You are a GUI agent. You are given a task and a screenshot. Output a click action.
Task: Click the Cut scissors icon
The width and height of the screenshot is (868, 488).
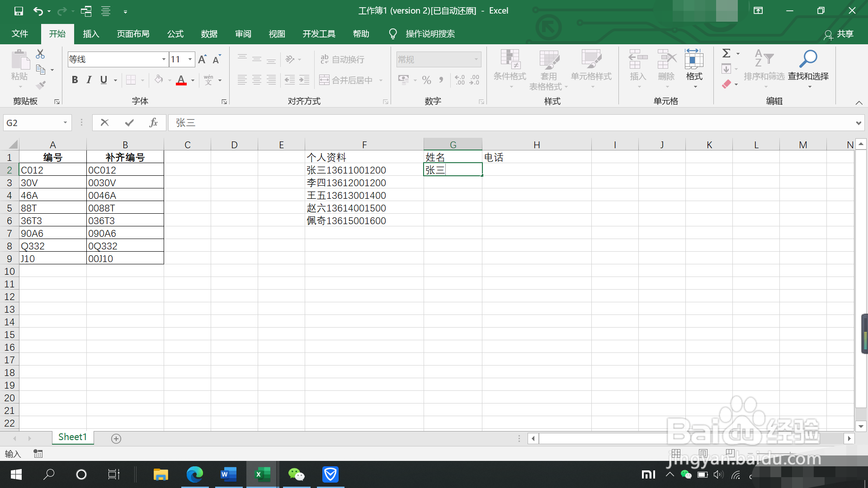(40, 54)
